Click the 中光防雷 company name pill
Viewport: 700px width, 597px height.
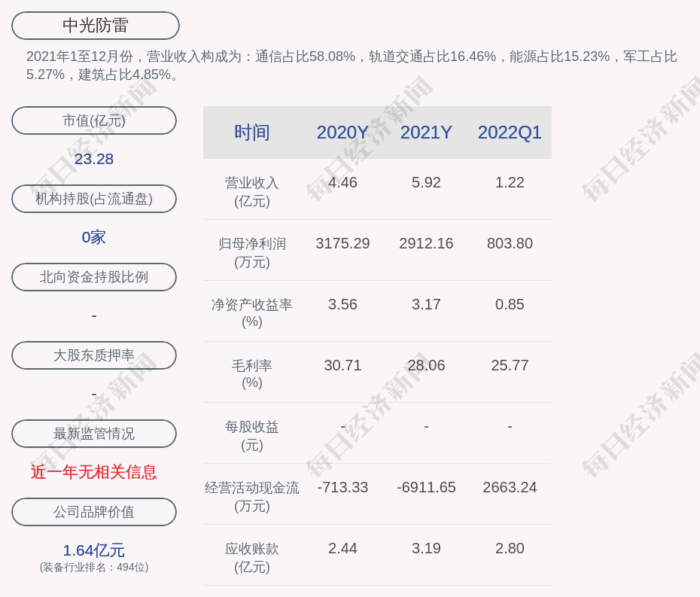pyautogui.click(x=96, y=26)
